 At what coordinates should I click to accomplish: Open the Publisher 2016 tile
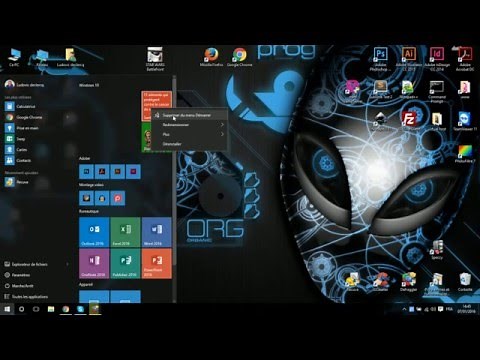point(125,263)
